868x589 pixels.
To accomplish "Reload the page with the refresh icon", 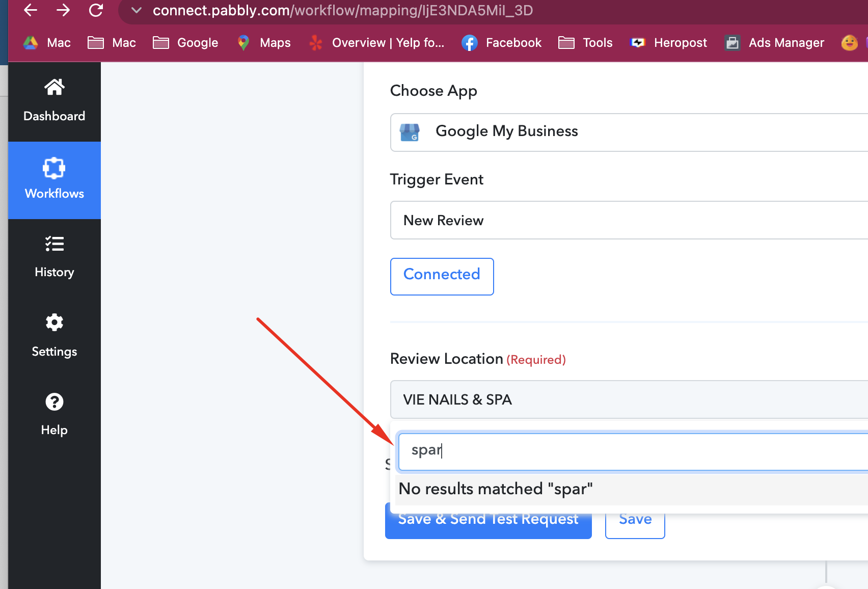I will tap(96, 10).
